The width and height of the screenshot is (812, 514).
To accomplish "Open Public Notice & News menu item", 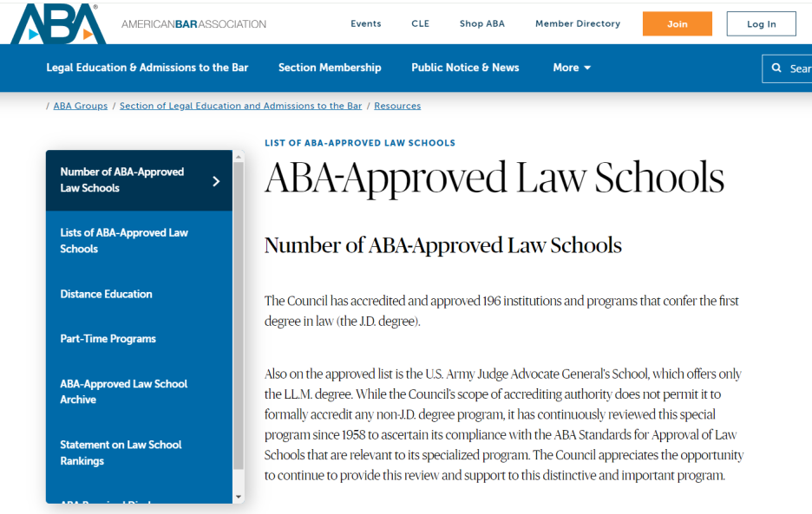I will tap(465, 68).
